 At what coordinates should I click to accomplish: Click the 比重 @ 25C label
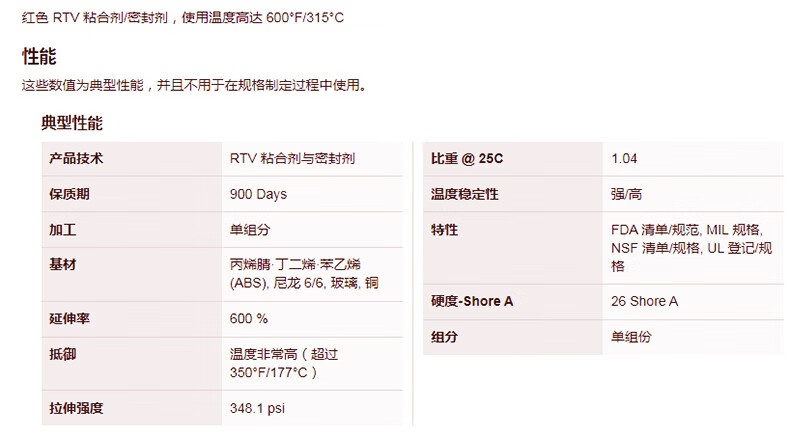[x=467, y=158]
